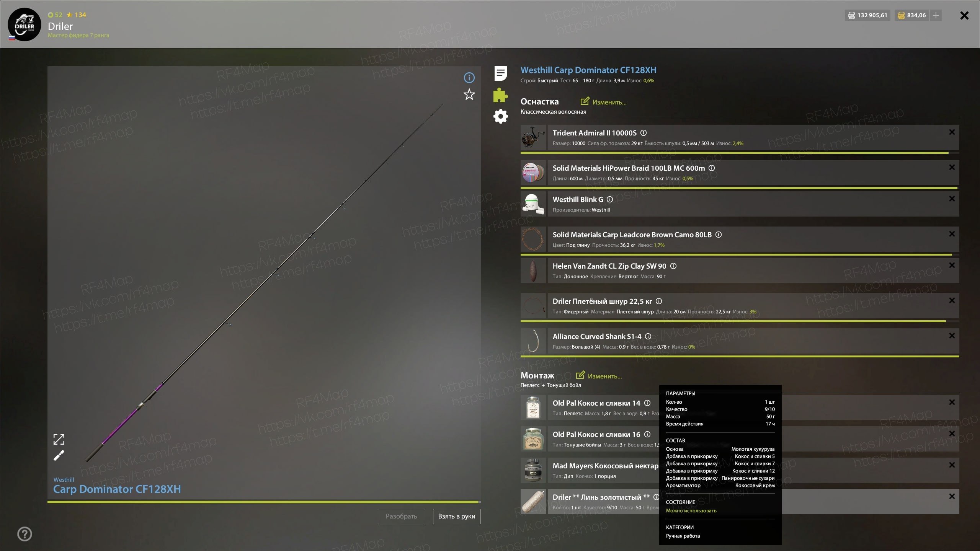The width and height of the screenshot is (980, 551).
Task: Show info for Alliance Curved Shank hook
Action: click(x=648, y=336)
